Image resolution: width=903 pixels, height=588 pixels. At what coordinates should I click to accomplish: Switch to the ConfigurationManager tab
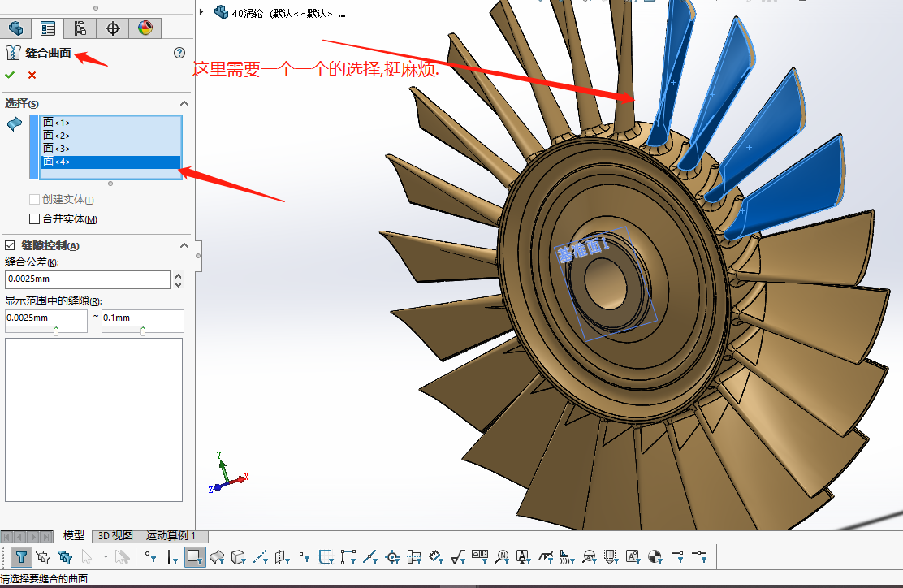point(79,28)
